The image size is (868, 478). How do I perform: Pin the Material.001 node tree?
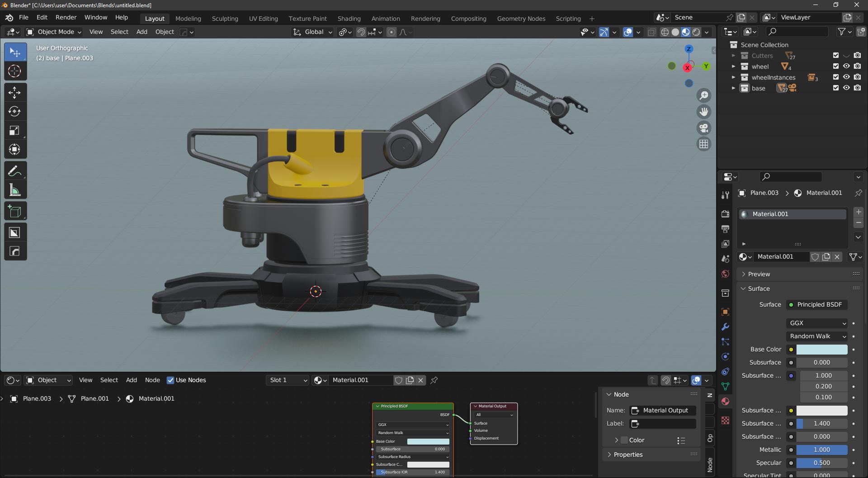click(x=434, y=380)
